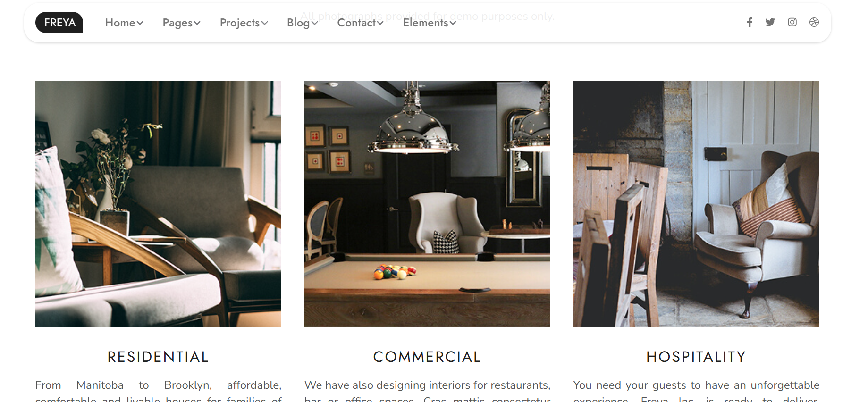Image resolution: width=868 pixels, height=402 pixels.
Task: Select the Elements menu item
Action: coord(426,23)
